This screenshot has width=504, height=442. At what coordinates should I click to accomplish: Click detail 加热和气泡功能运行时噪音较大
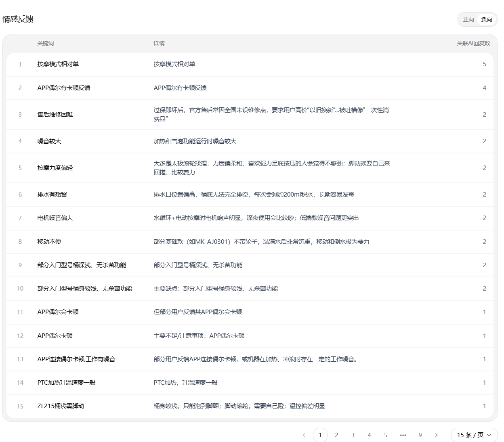tap(195, 141)
